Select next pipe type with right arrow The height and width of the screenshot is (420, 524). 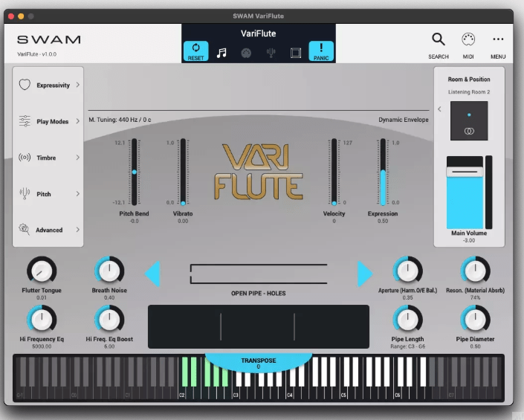pyautogui.click(x=365, y=274)
